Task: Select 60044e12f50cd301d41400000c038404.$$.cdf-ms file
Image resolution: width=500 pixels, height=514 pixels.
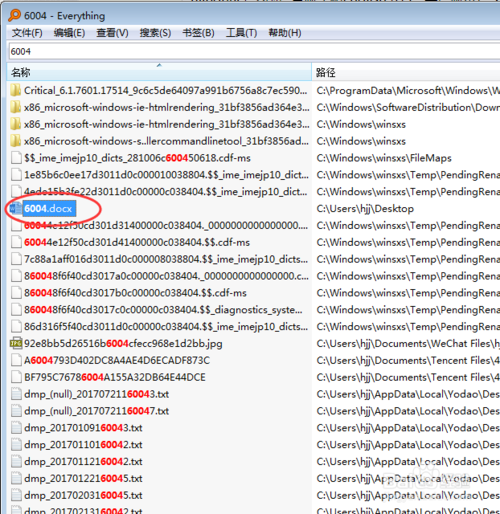Action: pos(137,242)
